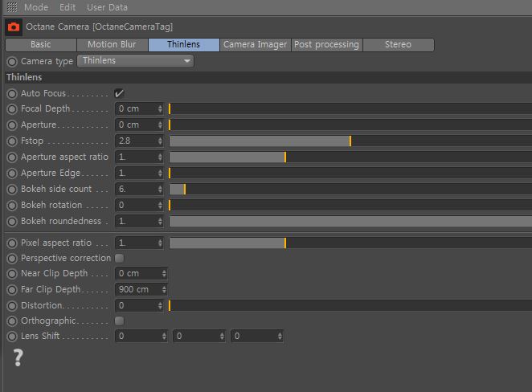Click the Focal Depth slider

(350, 109)
